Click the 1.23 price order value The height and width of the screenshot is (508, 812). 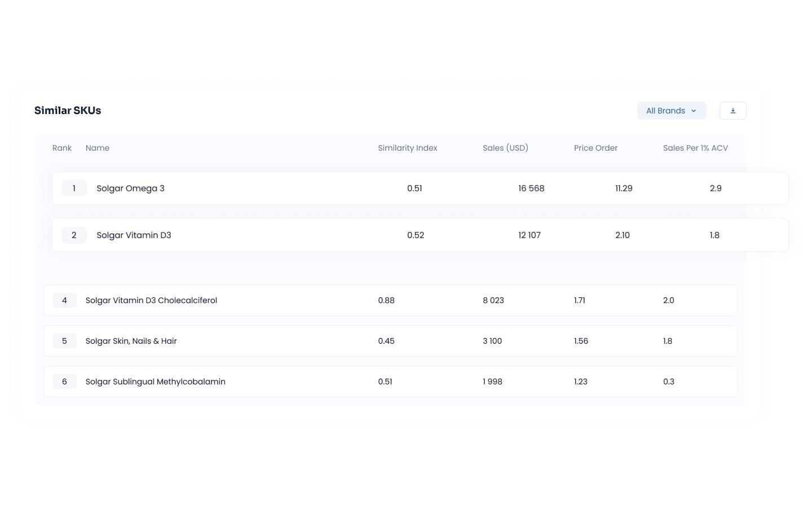click(581, 382)
